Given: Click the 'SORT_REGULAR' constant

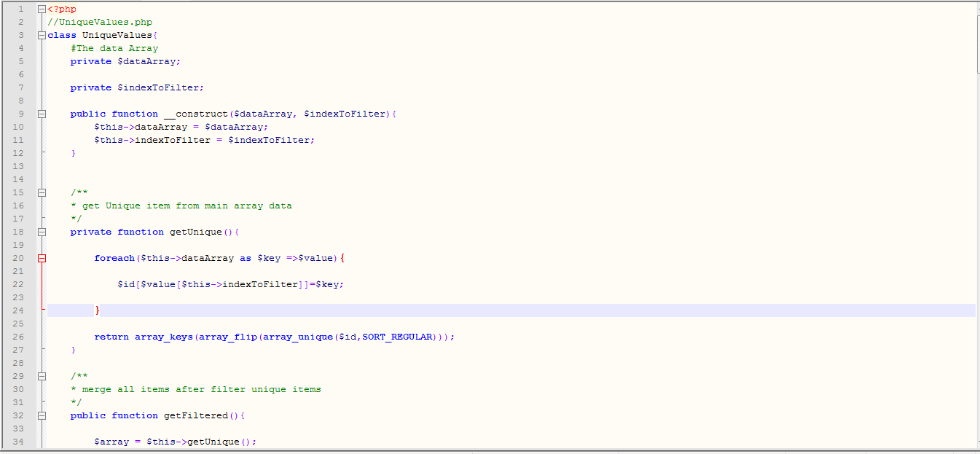Looking at the screenshot, I should [x=397, y=337].
